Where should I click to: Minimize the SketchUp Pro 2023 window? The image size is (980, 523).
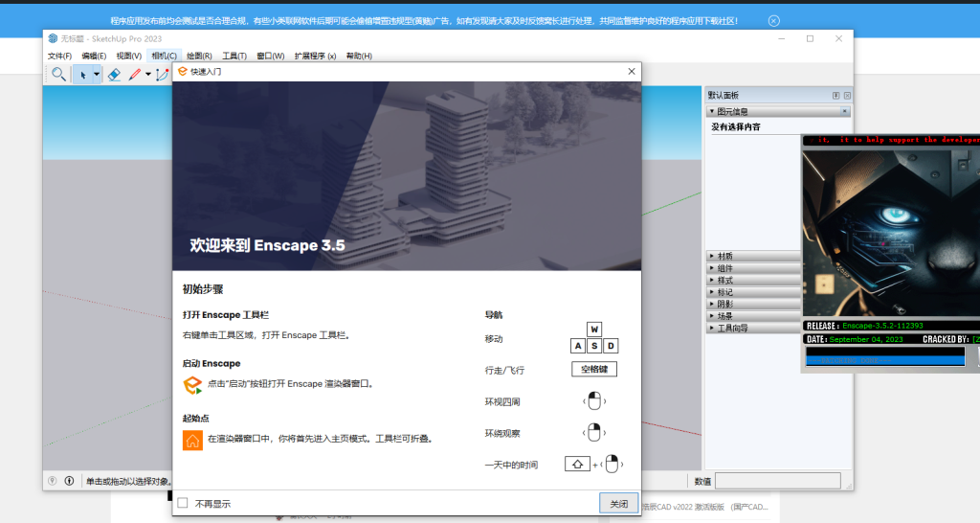[x=781, y=38]
